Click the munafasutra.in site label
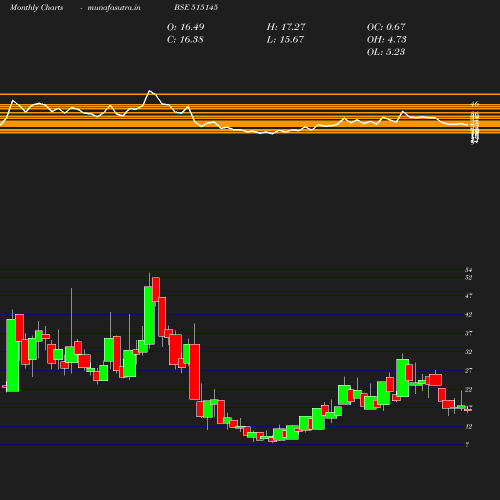This screenshot has width=500, height=500. point(114,7)
